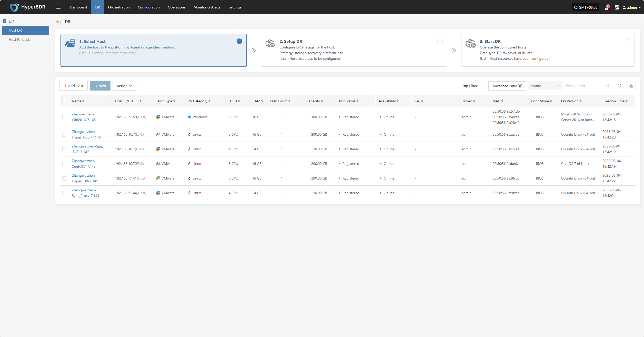The image size is (644, 337).
Task: Toggle the hamburger menu icon
Action: (58, 7)
